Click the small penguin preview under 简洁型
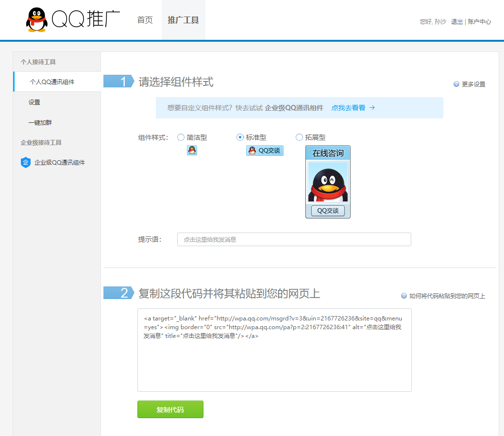 [192, 150]
